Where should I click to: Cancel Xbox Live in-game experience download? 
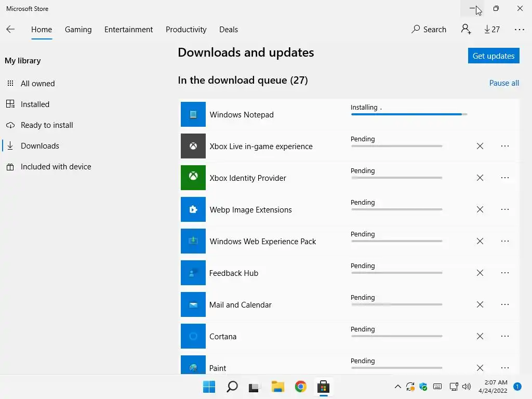point(480,146)
